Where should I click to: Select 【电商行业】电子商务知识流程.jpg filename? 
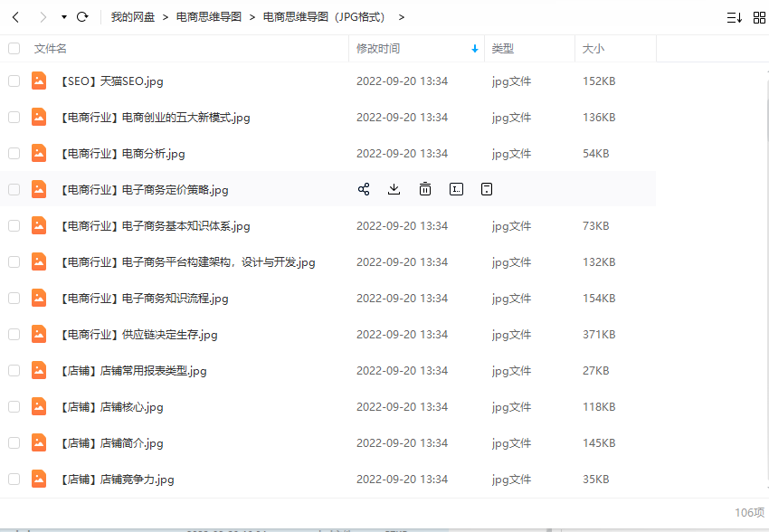click(x=143, y=298)
